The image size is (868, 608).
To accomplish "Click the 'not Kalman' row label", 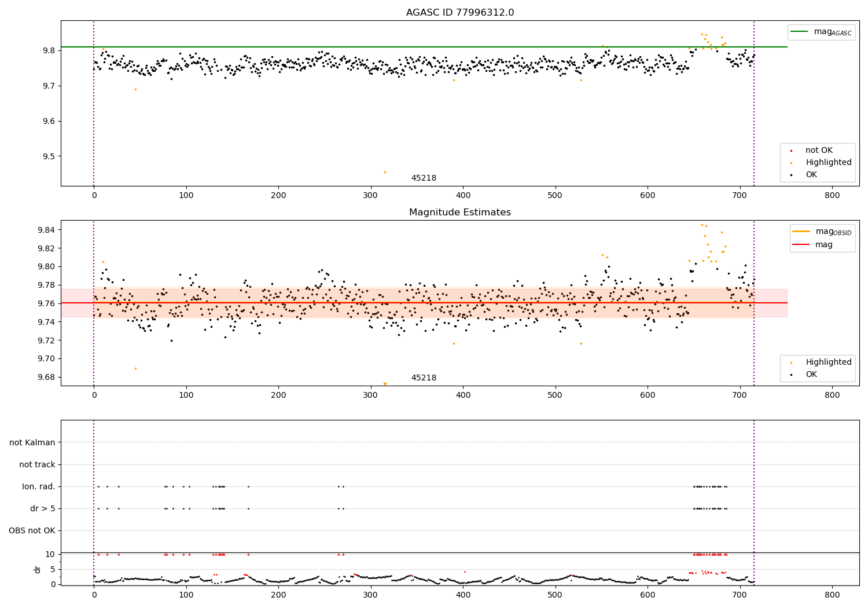I will tap(32, 443).
